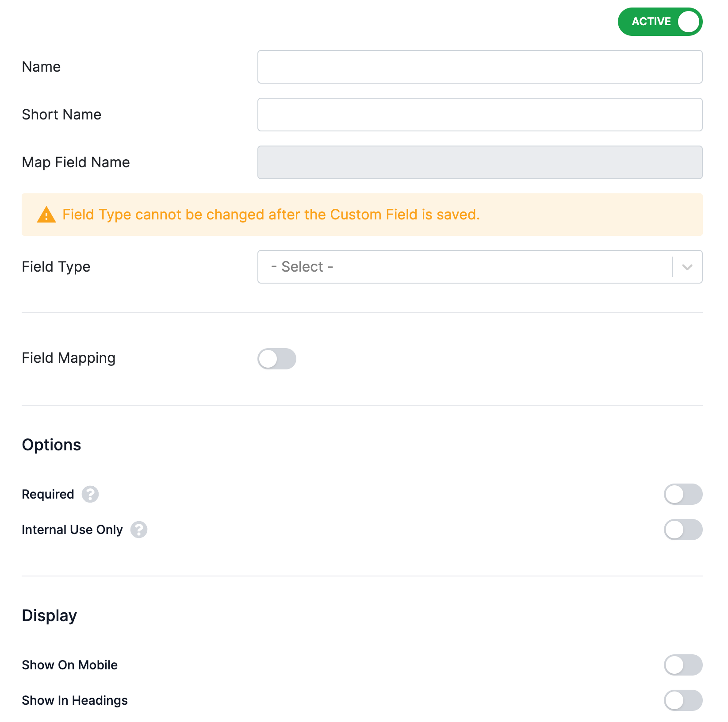This screenshot has width=728, height=722.
Task: Click the Options section heading
Action: click(51, 445)
